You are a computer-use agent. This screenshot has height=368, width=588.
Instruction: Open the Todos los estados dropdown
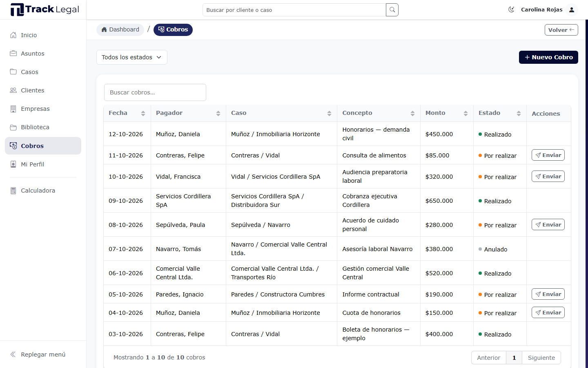click(132, 57)
